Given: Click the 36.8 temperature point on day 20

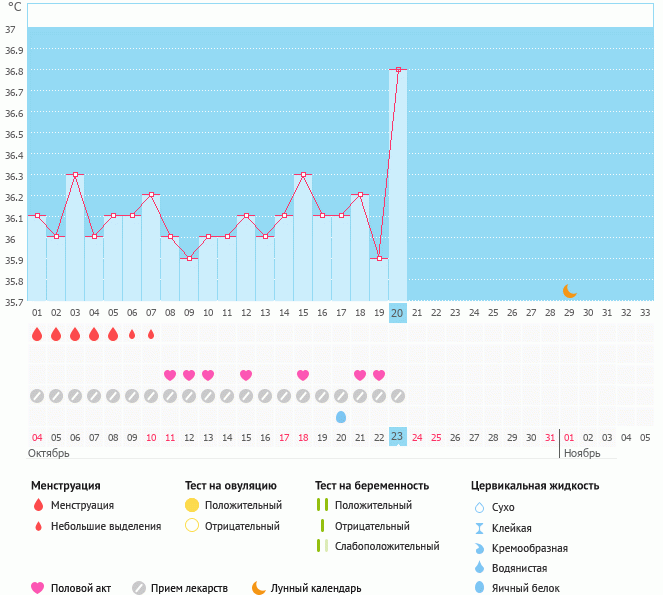Looking at the screenshot, I should coord(398,70).
